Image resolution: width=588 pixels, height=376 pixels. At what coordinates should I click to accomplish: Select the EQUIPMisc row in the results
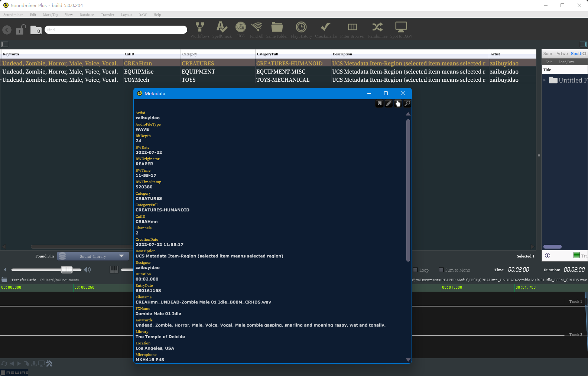point(268,71)
